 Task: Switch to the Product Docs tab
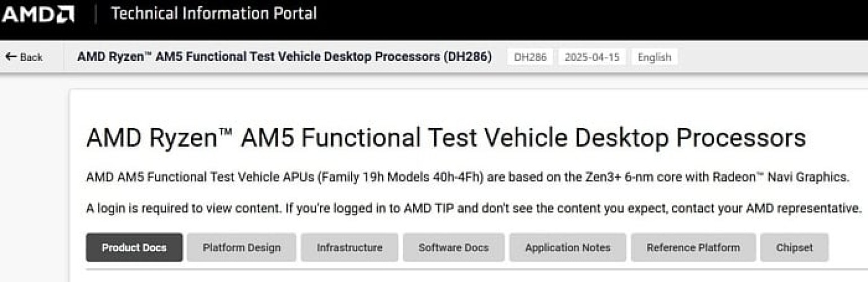(134, 248)
